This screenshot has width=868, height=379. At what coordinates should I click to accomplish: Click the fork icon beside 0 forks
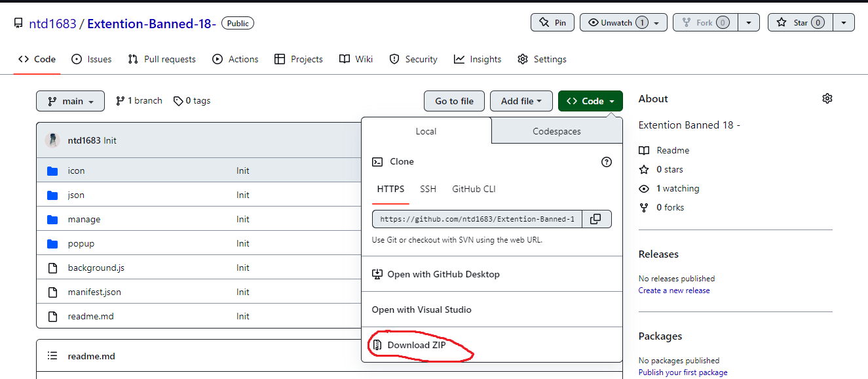pyautogui.click(x=644, y=207)
